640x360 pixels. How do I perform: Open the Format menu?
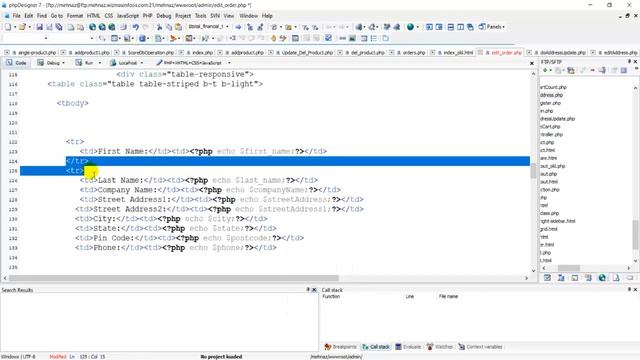[75, 16]
